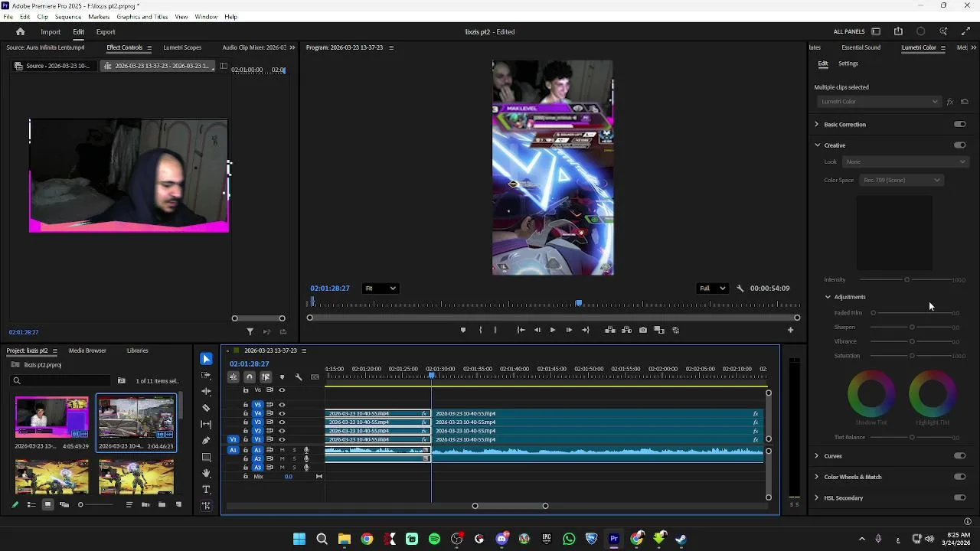The image size is (980, 551).
Task: Play the Program monitor sequence
Action: 553,330
